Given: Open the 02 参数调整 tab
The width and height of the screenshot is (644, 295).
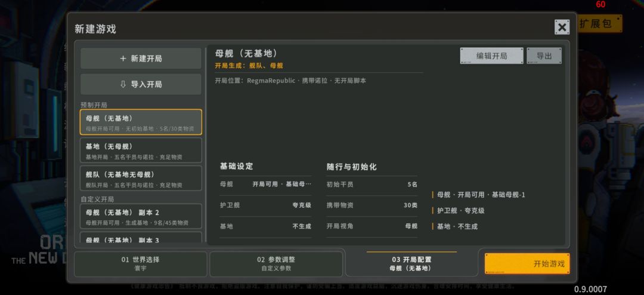Looking at the screenshot, I should coord(276,264).
